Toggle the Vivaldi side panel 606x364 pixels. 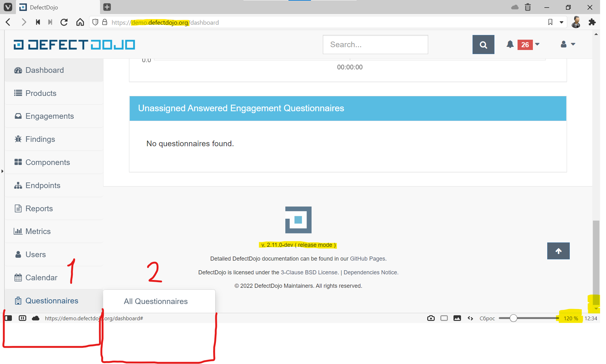8,318
